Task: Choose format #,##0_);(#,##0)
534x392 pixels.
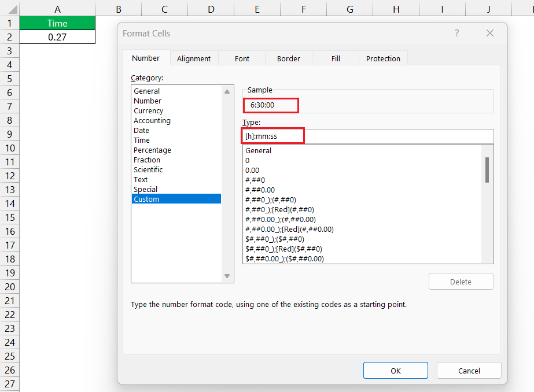Action: pos(362,199)
